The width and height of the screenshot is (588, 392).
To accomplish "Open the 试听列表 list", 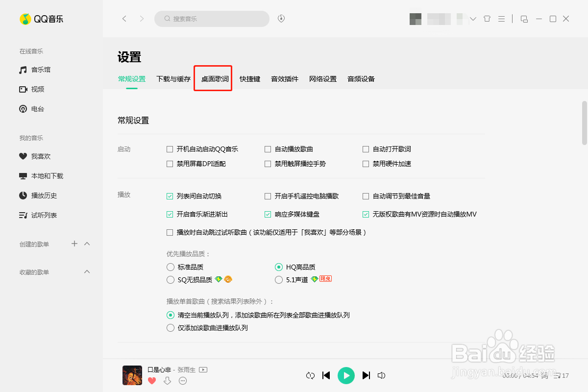I will [41, 215].
